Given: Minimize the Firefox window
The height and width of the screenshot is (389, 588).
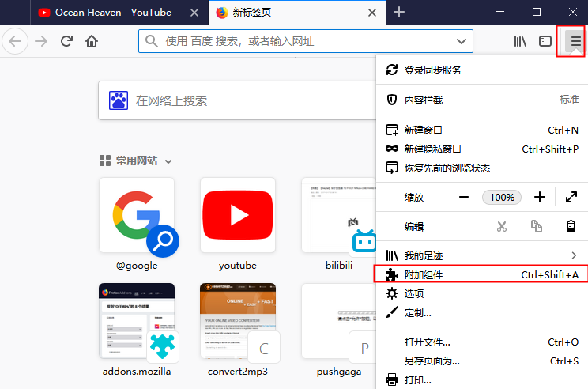Looking at the screenshot, I should click(x=499, y=12).
